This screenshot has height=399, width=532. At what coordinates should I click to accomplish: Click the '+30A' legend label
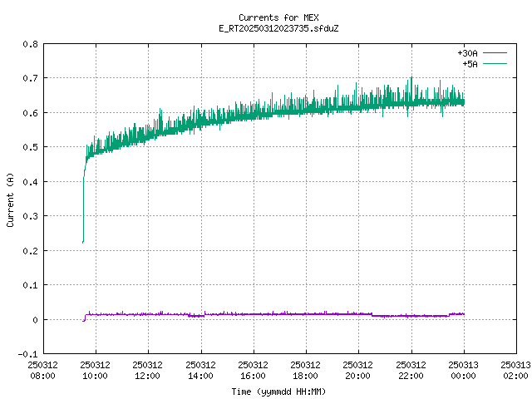point(467,53)
